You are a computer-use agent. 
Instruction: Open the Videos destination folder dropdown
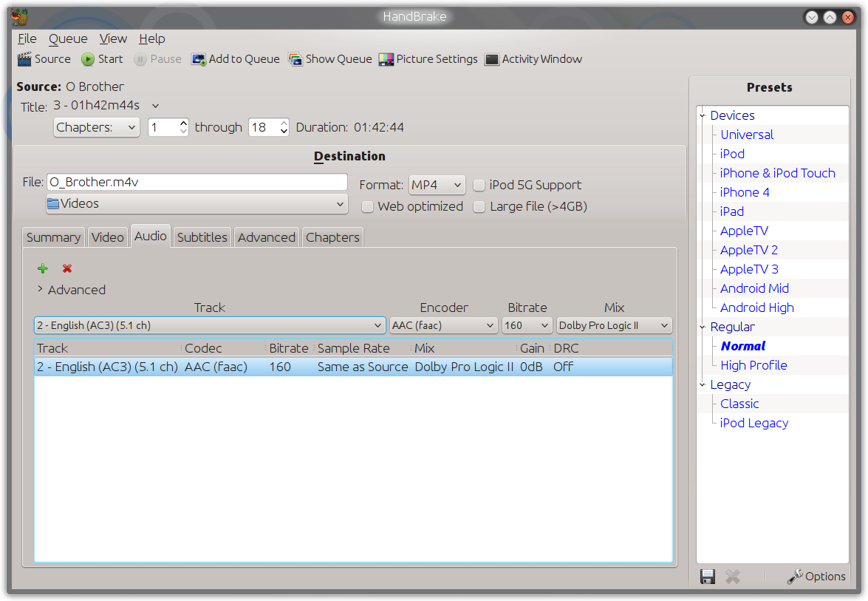tap(197, 204)
